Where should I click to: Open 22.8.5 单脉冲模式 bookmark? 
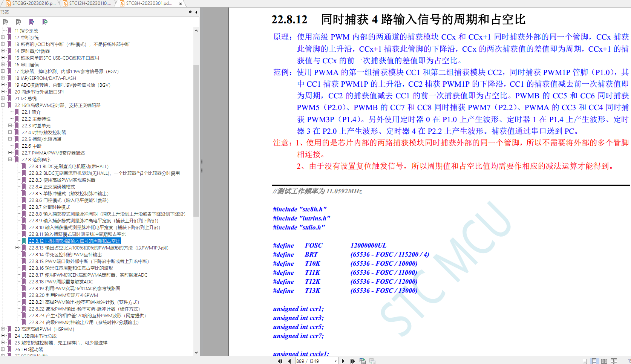tap(69, 194)
